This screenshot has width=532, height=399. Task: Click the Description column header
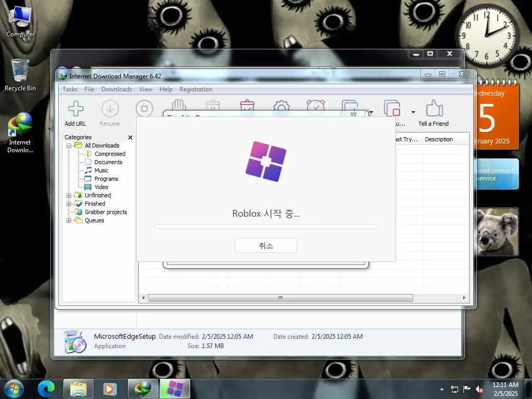[x=438, y=139]
